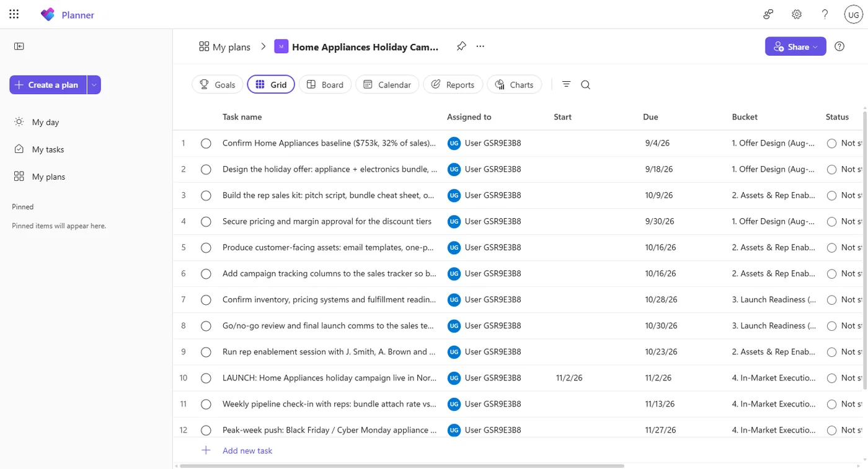Click the purple plan icon before the title

click(281, 46)
